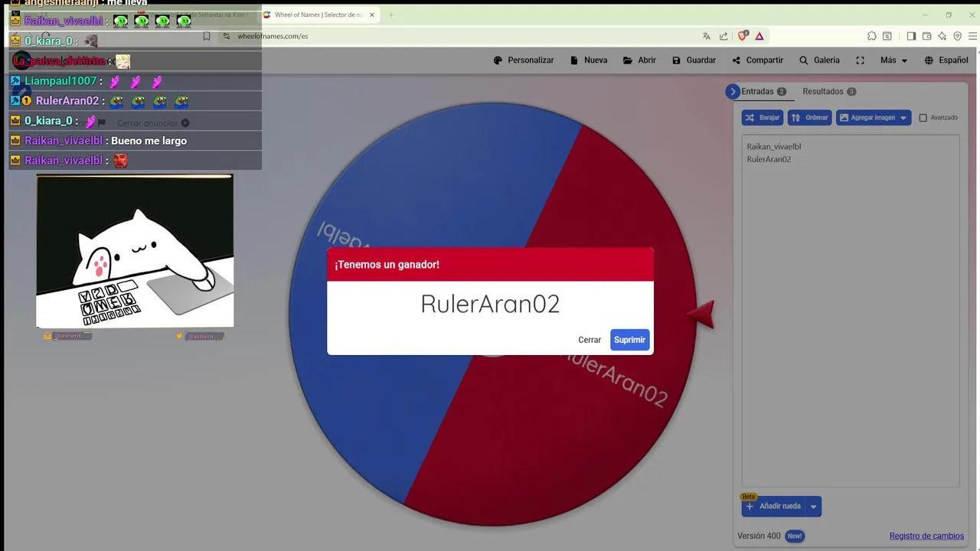Switch to the Entradas tab

763,91
